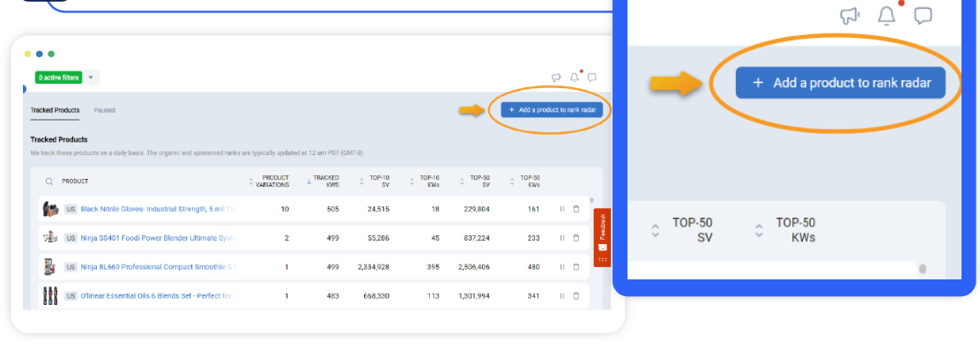Click the O'linear Essential Oils thumbnail
The height and width of the screenshot is (349, 980).
[x=50, y=295]
